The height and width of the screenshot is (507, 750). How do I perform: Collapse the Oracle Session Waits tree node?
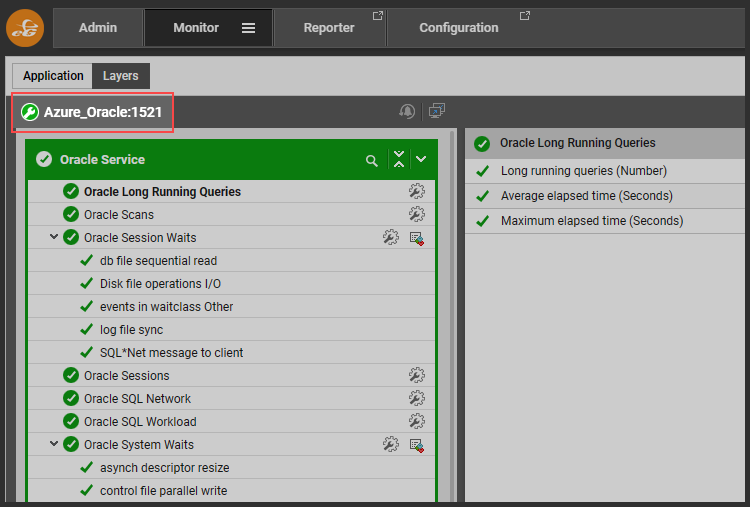[54, 237]
